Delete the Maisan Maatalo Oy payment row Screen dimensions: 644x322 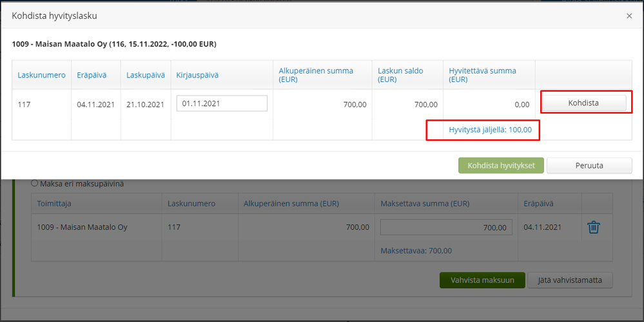point(594,227)
